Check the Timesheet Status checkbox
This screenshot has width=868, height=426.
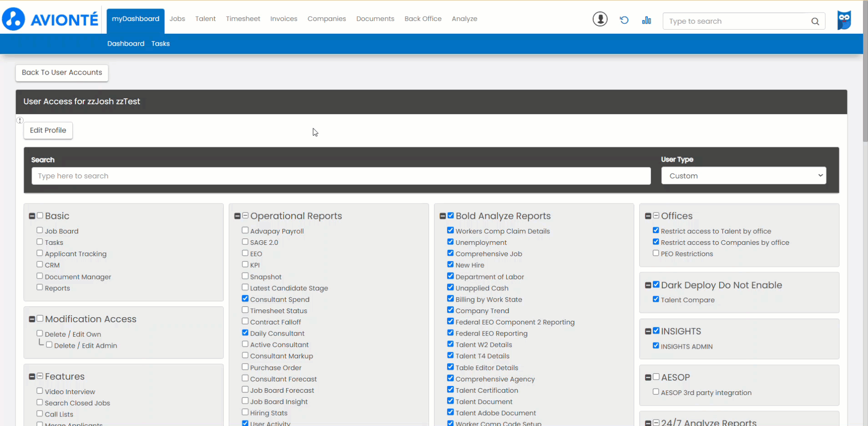click(245, 310)
